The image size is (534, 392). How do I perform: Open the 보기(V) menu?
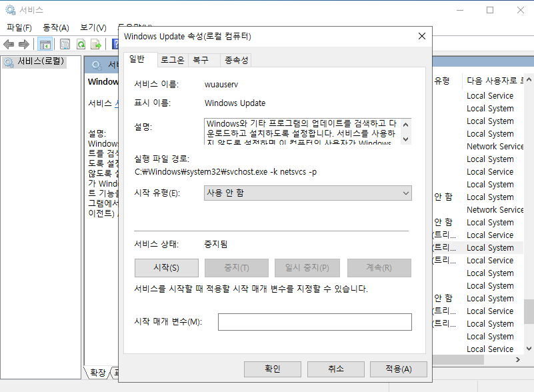[93, 27]
